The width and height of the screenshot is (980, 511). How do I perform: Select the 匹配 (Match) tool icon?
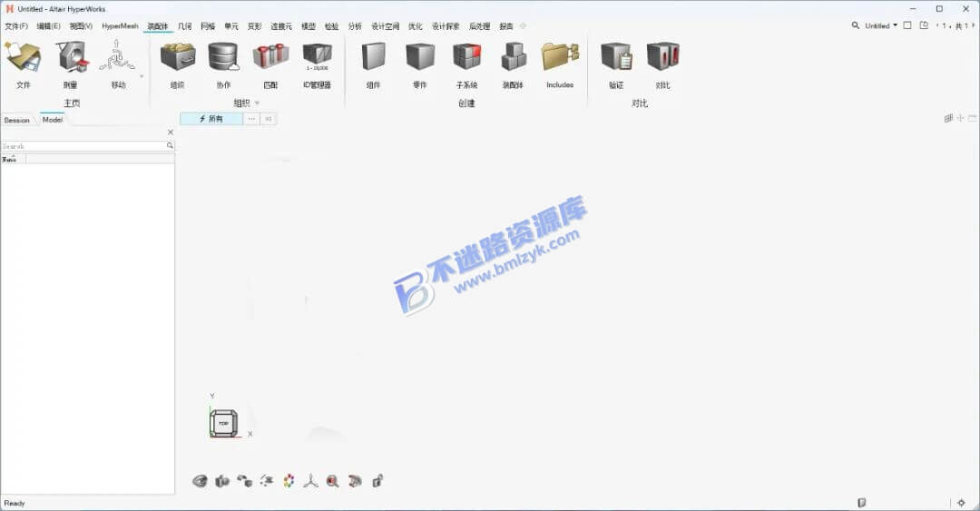[270, 57]
